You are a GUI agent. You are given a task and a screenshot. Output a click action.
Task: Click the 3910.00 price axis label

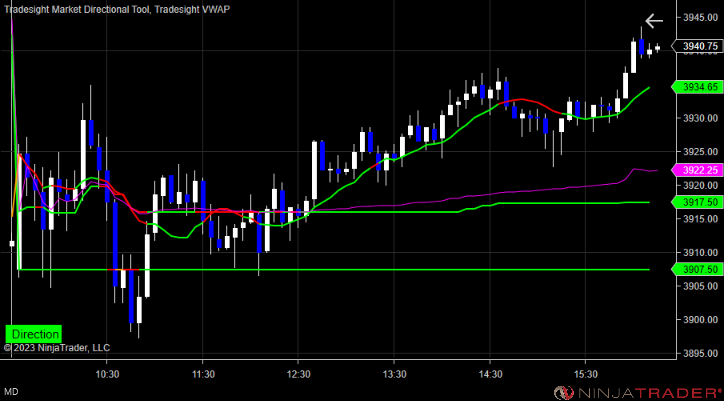700,253
